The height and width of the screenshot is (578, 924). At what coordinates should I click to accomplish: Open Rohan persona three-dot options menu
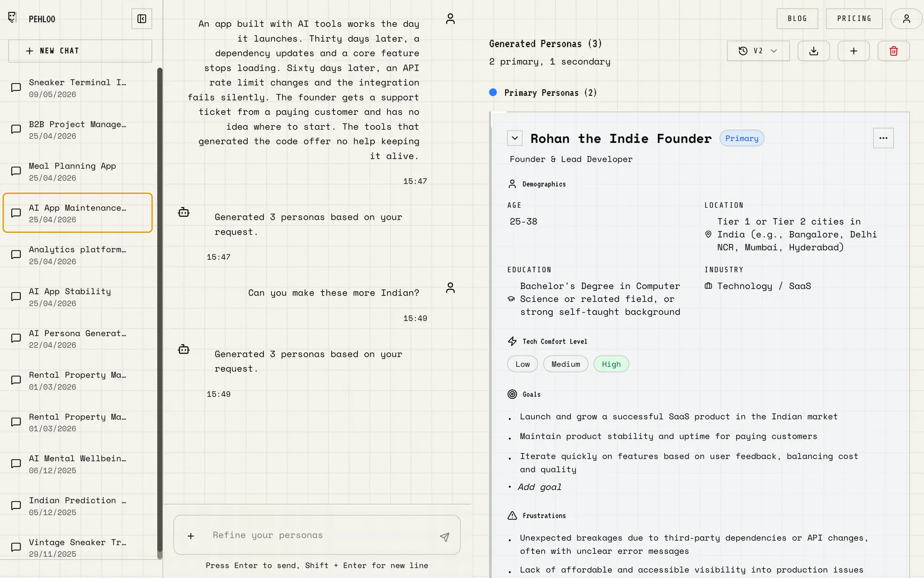click(883, 138)
